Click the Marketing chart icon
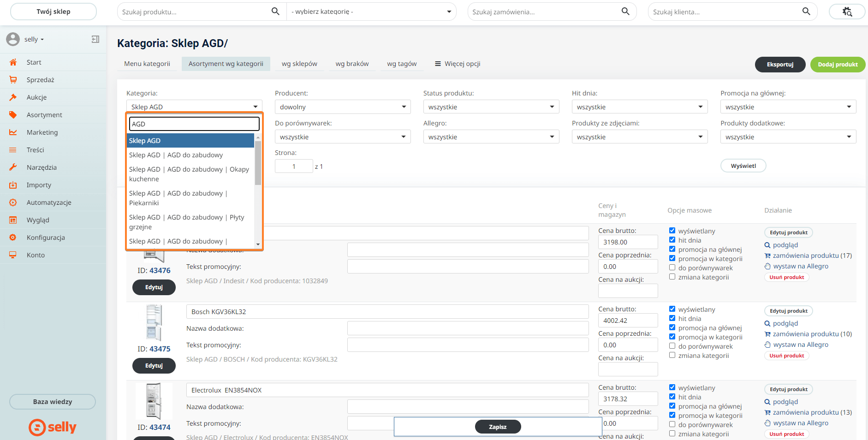 coord(13,132)
